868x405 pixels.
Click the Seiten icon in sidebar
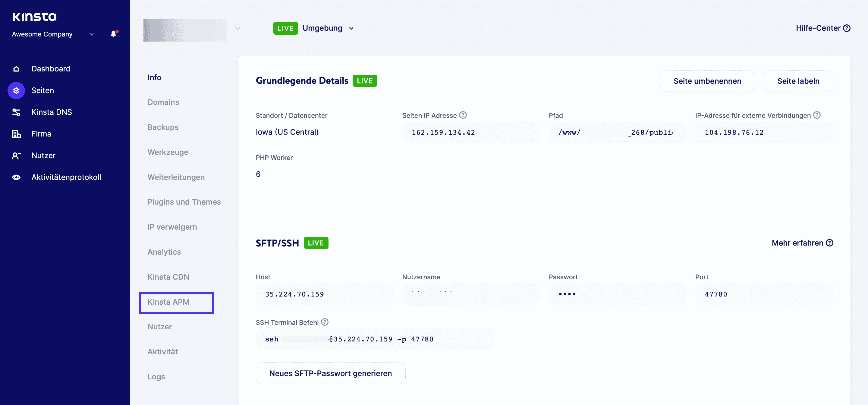[16, 90]
